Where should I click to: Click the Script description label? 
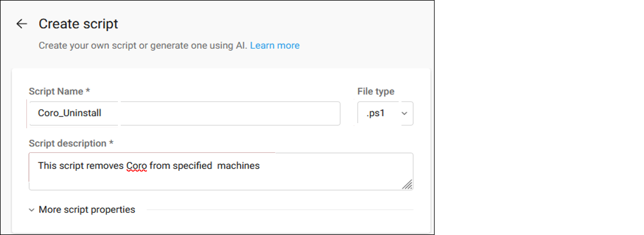coord(71,143)
